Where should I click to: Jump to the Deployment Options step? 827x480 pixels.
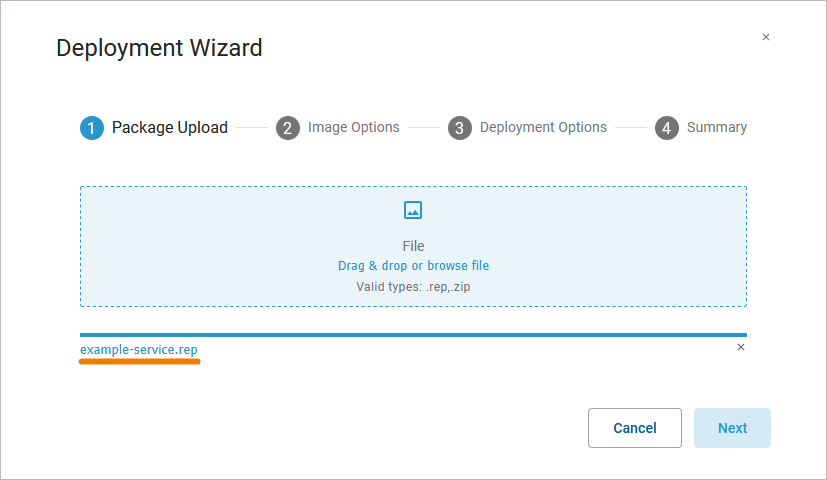point(543,128)
